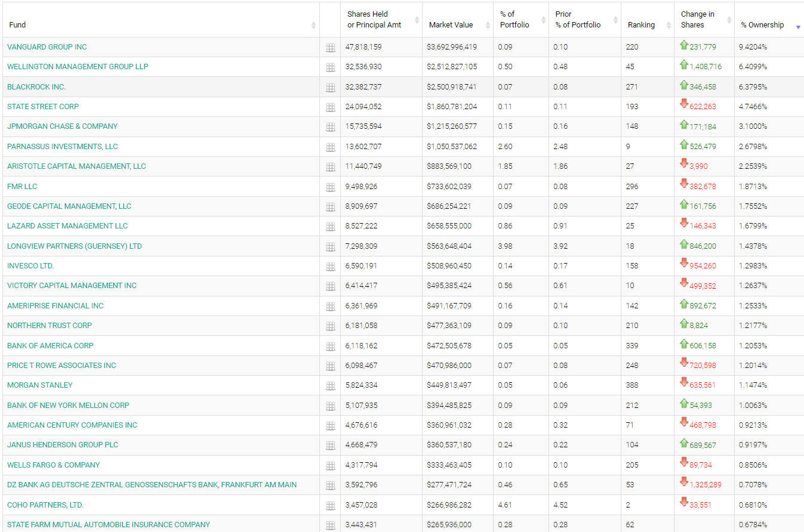The height and width of the screenshot is (532, 804).
Task: Open grid icon in State Street Corp row
Action: pyautogui.click(x=330, y=107)
